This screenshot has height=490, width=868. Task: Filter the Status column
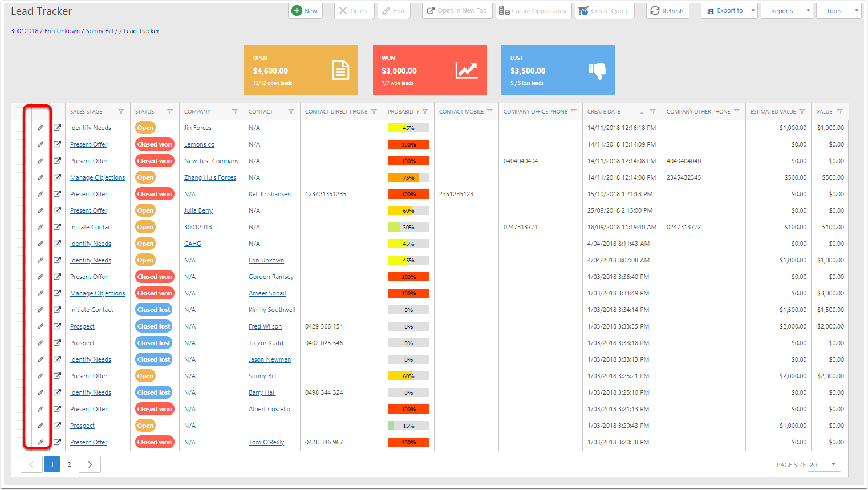coord(170,112)
